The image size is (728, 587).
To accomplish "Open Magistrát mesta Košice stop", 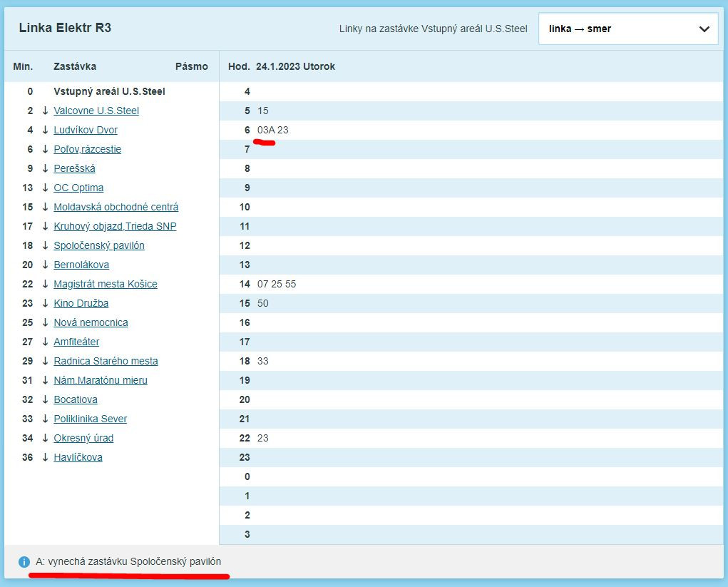I will tap(106, 284).
